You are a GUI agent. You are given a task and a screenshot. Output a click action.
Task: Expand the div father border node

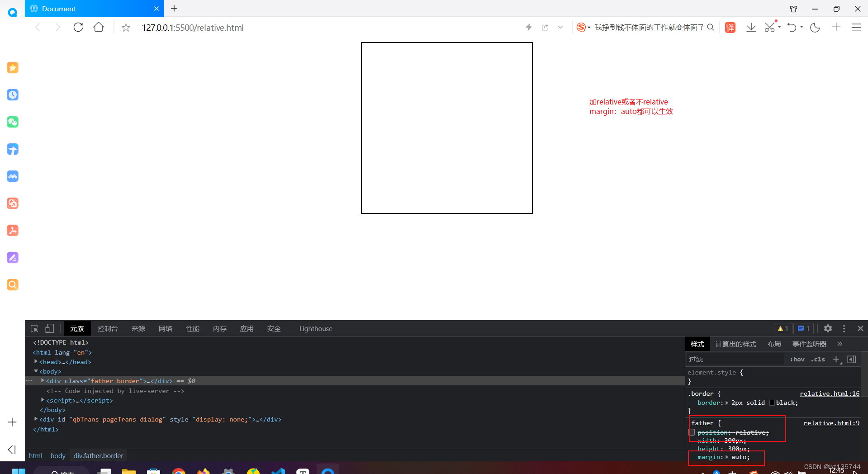click(43, 381)
